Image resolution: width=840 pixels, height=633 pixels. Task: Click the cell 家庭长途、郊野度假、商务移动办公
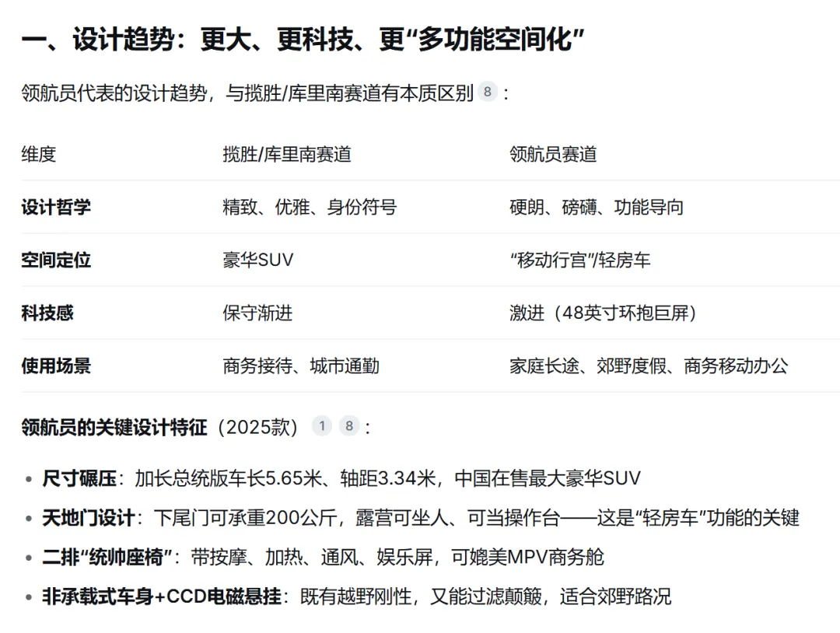tap(649, 365)
